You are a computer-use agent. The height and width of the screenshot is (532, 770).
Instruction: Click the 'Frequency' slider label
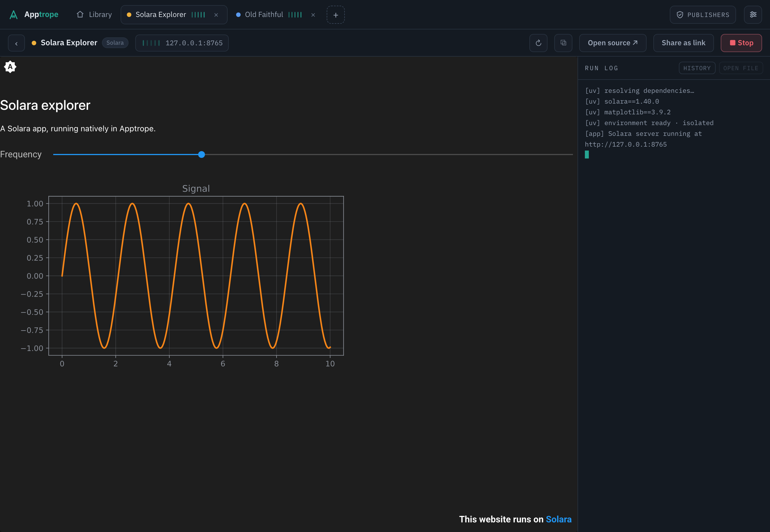coord(21,154)
